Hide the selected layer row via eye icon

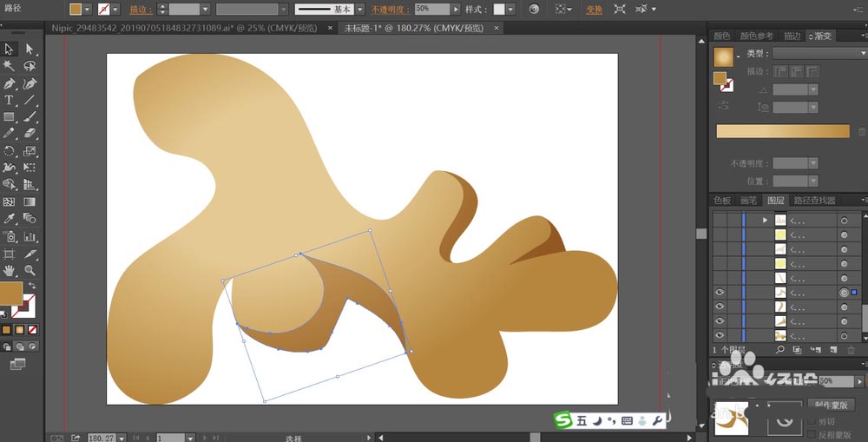click(719, 293)
